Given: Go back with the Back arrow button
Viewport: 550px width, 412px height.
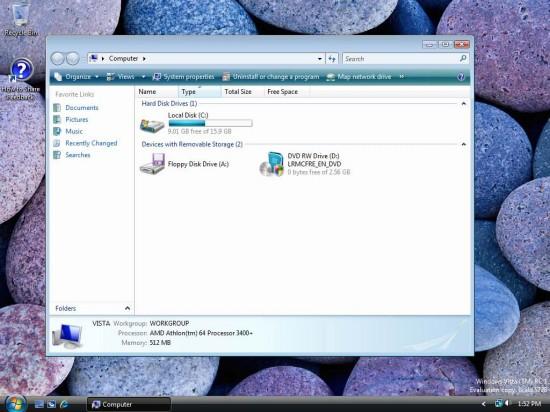Looking at the screenshot, I should pyautogui.click(x=58, y=59).
